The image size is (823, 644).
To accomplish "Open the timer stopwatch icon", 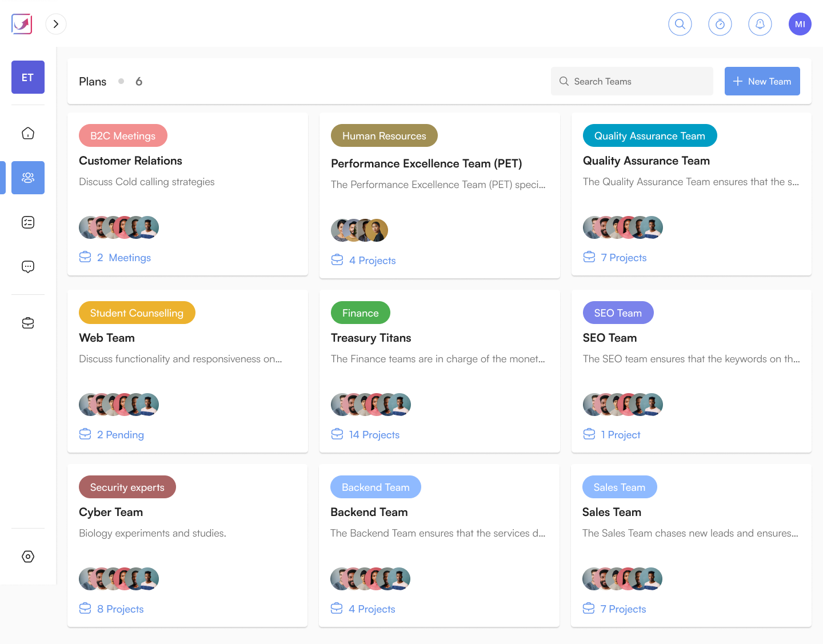I will point(720,24).
